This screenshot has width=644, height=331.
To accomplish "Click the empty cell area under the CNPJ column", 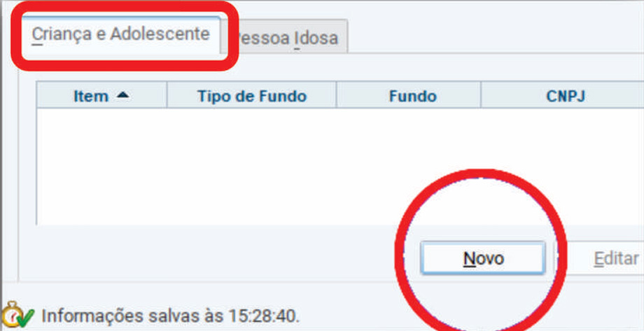I will click(562, 167).
